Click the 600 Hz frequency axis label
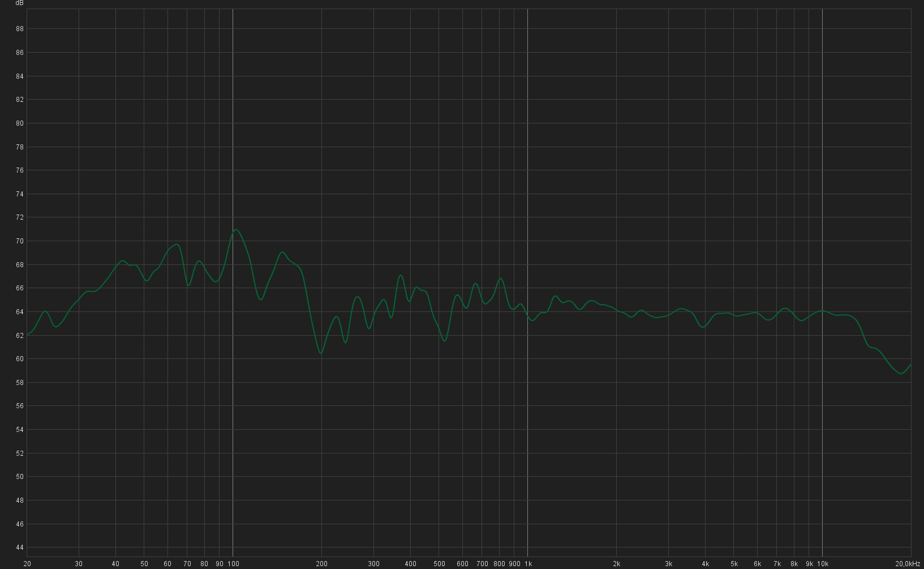924x569 pixels. pyautogui.click(x=462, y=564)
